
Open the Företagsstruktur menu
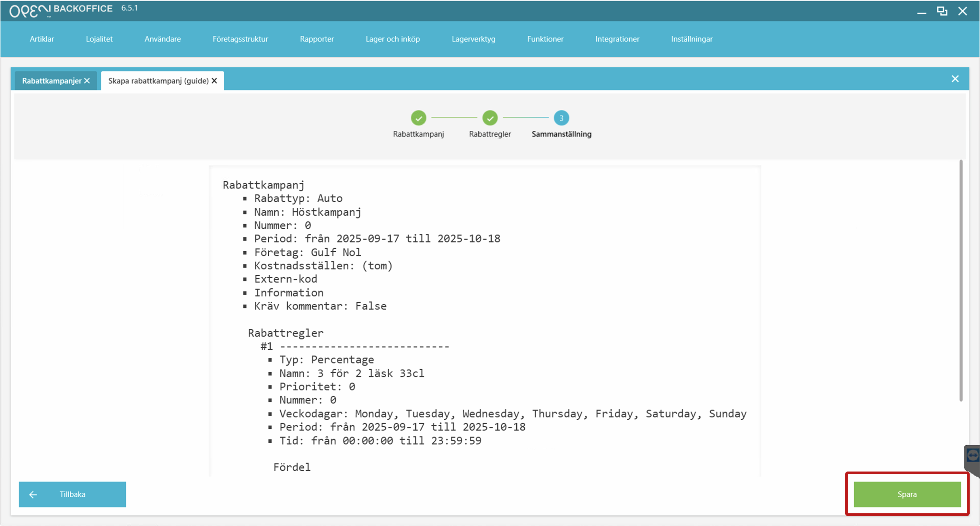(x=240, y=39)
